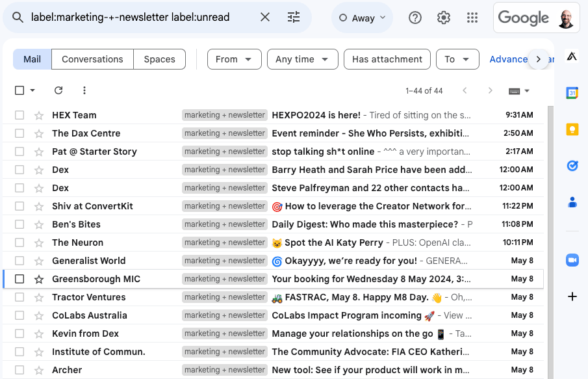The width and height of the screenshot is (588, 379).
Task: Open Google Tasks in the side panel
Action: (x=572, y=166)
